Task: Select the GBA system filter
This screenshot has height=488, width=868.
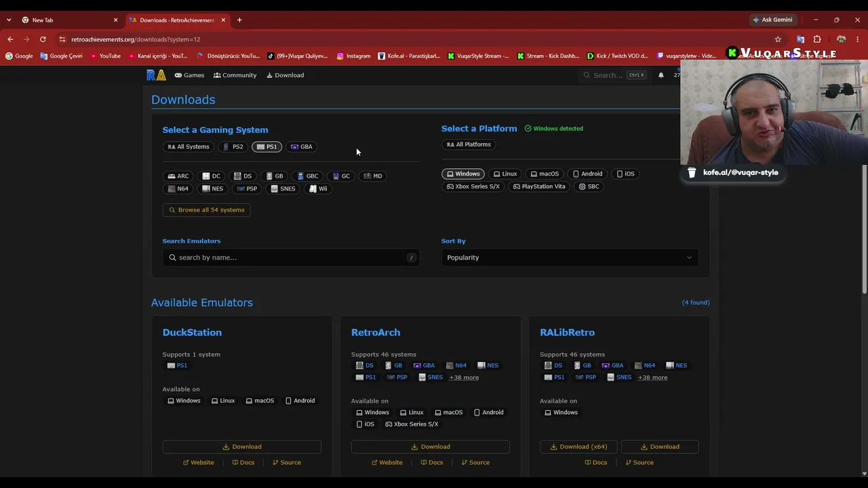Action: tap(301, 146)
